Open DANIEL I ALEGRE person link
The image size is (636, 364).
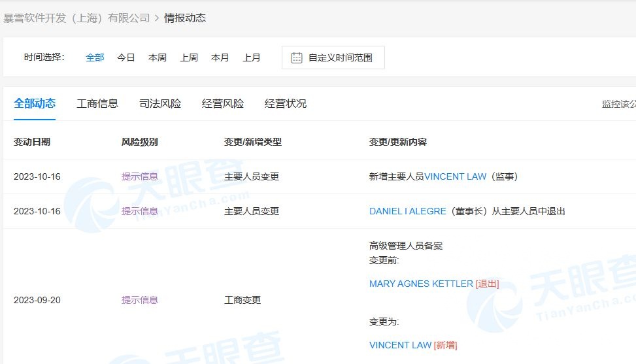(x=408, y=211)
